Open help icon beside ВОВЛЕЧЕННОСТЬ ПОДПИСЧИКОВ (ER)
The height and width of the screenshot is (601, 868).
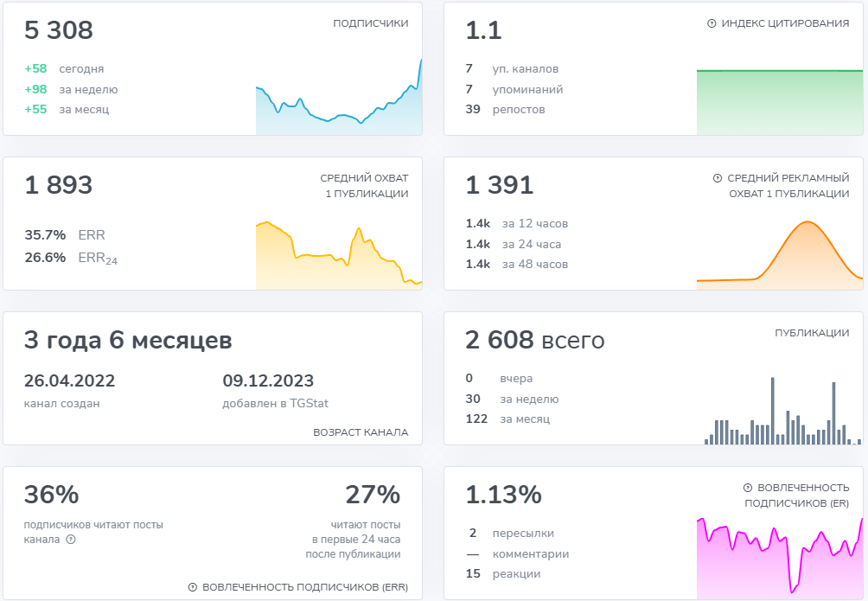coord(747,488)
